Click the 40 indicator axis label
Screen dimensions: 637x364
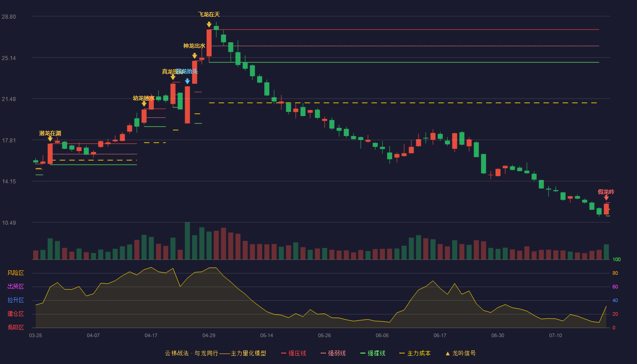pos(615,301)
